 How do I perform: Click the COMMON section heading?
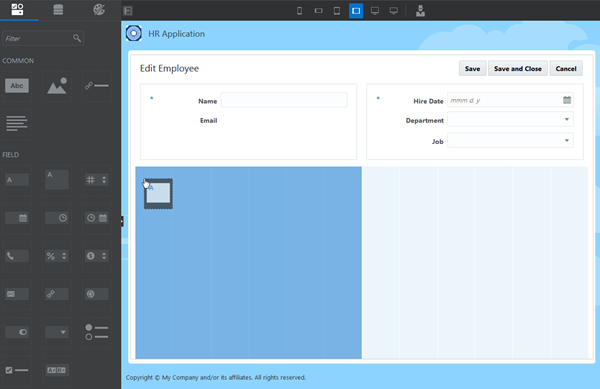point(18,60)
